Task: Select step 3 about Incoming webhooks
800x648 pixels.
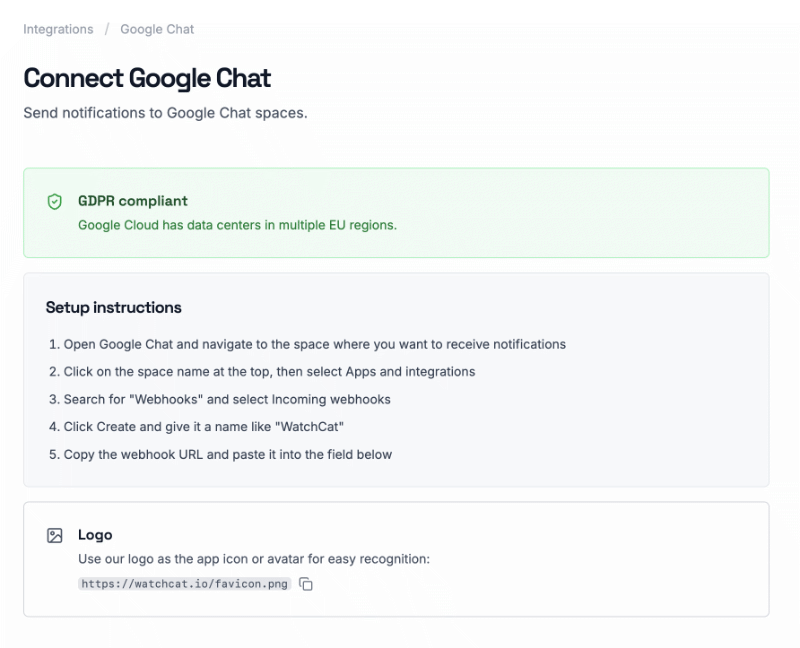Action: [x=219, y=399]
